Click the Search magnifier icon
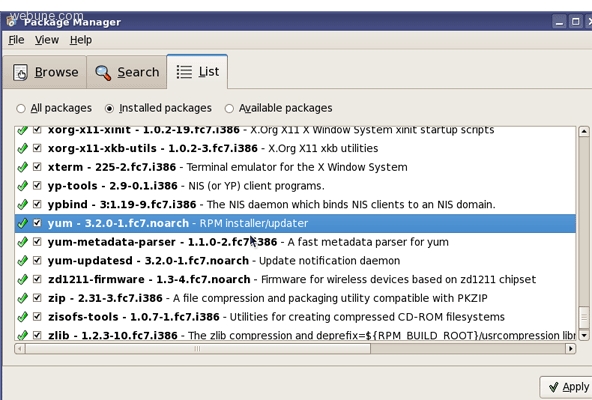Viewport: 592px width, 400px height. [103, 73]
